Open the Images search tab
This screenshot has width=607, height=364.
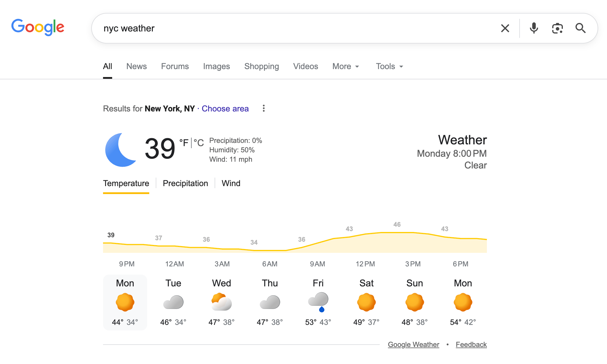pos(216,66)
